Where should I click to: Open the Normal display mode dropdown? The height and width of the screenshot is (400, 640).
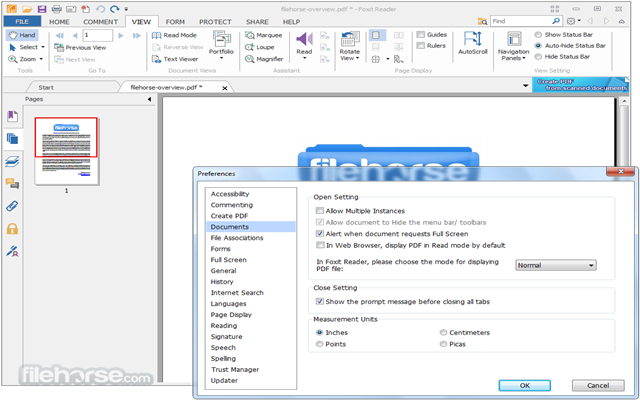pos(556,265)
